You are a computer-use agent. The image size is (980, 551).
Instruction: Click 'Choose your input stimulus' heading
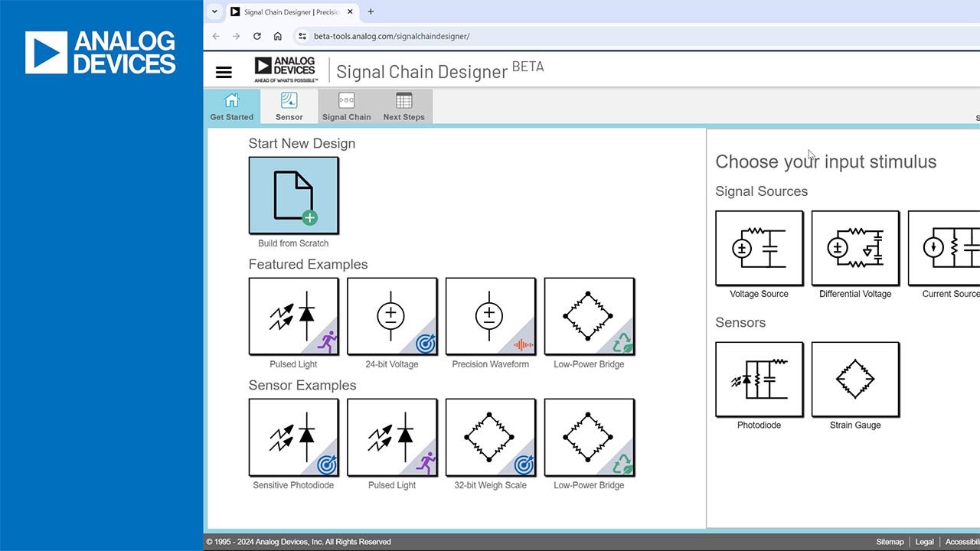point(825,161)
